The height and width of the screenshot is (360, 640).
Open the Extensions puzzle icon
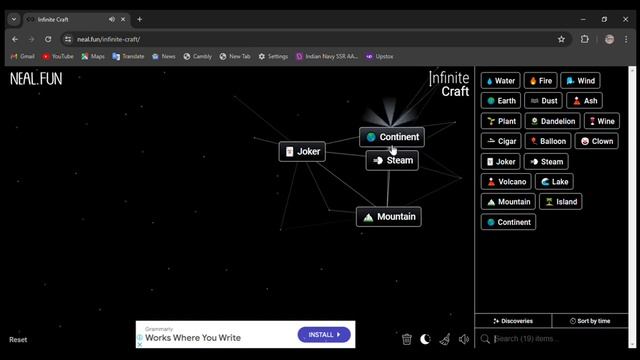tap(584, 39)
